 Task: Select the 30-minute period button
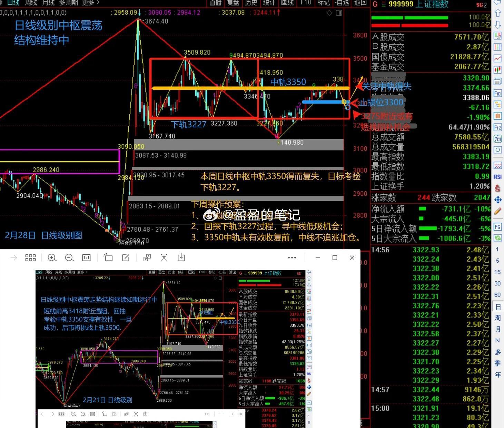(497, 283)
